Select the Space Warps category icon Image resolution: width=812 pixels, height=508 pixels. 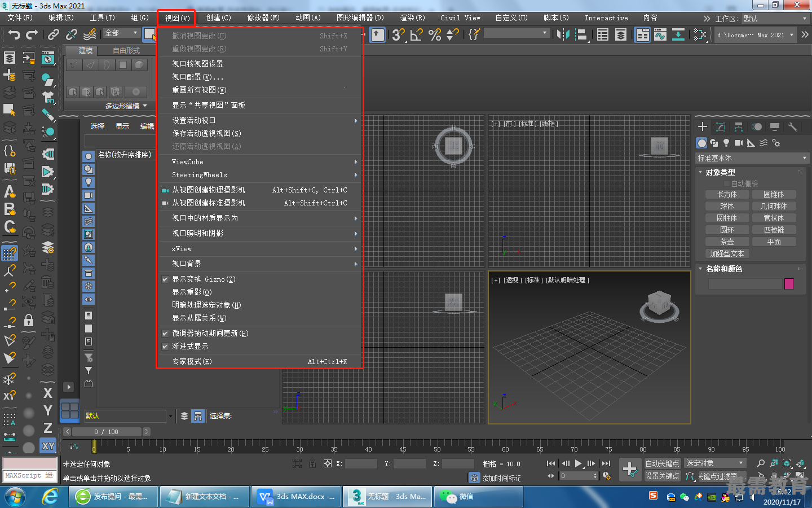(x=764, y=143)
